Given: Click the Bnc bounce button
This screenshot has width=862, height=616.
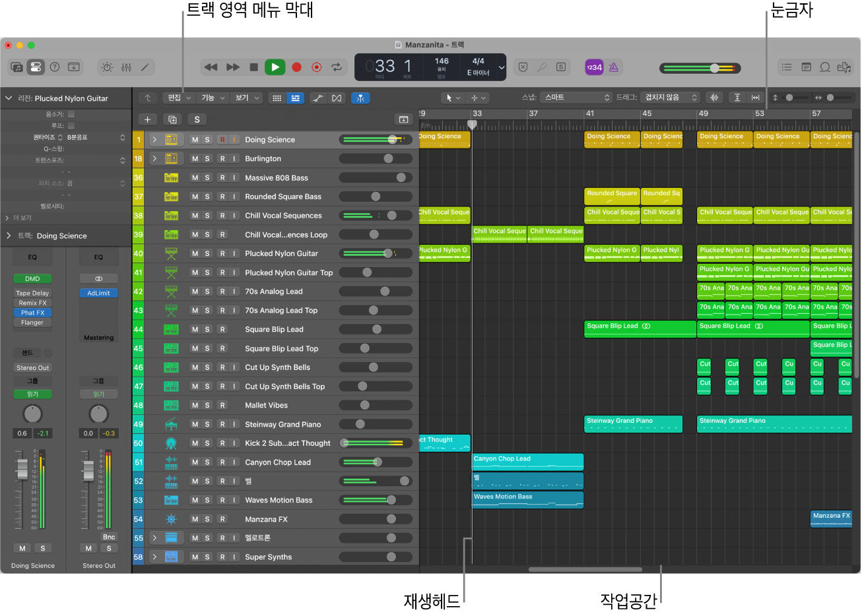Looking at the screenshot, I should [x=109, y=537].
